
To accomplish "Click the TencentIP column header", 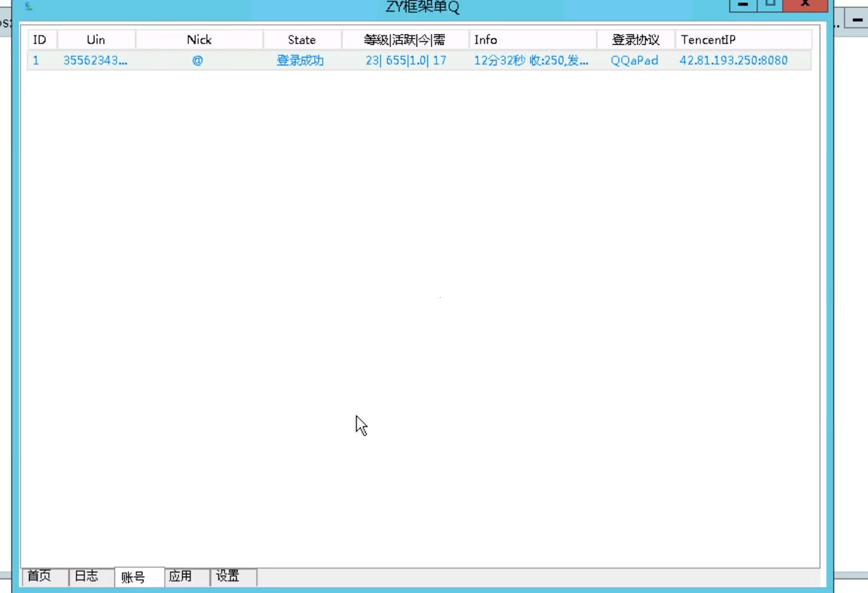I will pos(708,40).
